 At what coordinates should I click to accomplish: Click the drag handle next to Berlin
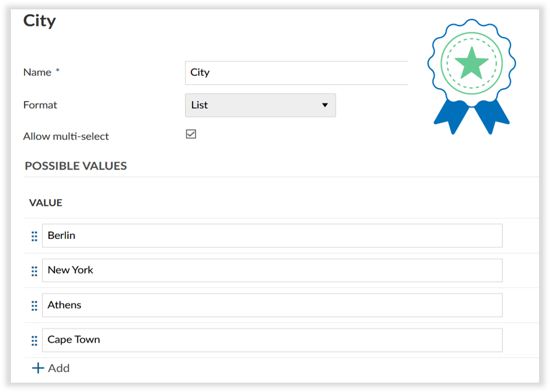click(x=33, y=235)
